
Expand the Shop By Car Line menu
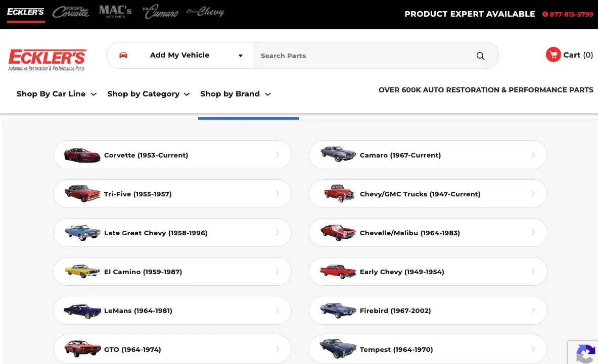(x=57, y=94)
